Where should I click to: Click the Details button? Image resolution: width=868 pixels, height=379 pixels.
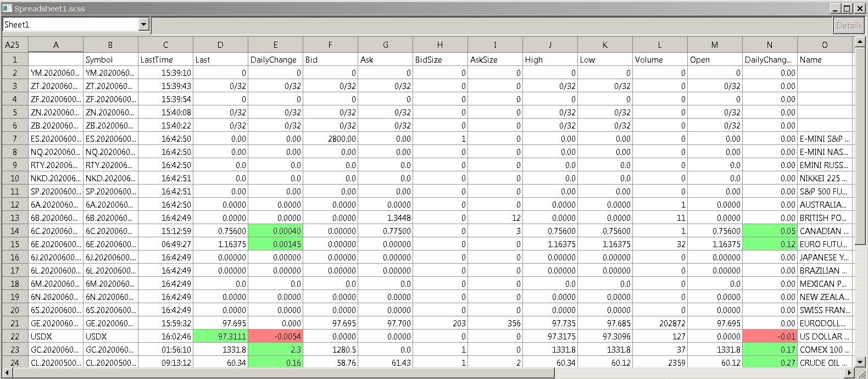pyautogui.click(x=848, y=25)
